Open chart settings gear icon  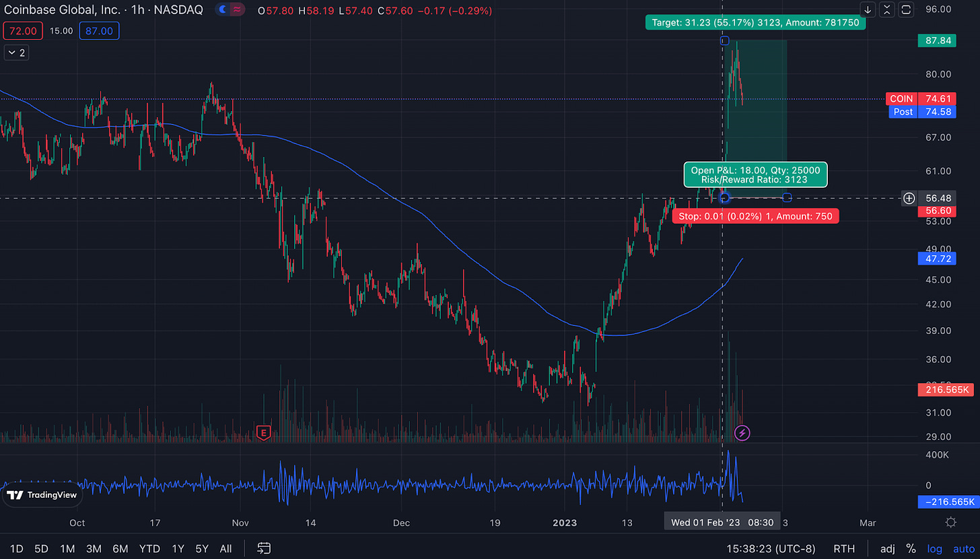click(950, 523)
